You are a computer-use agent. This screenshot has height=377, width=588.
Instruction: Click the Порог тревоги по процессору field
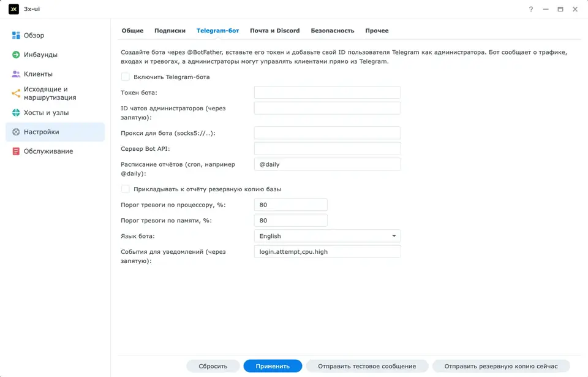pyautogui.click(x=290, y=205)
